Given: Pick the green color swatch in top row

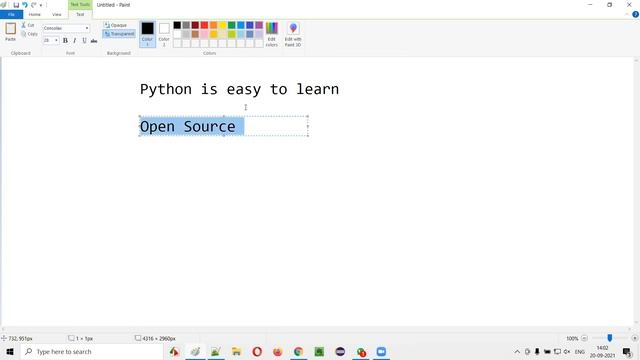Looking at the screenshot, I should point(231,25).
